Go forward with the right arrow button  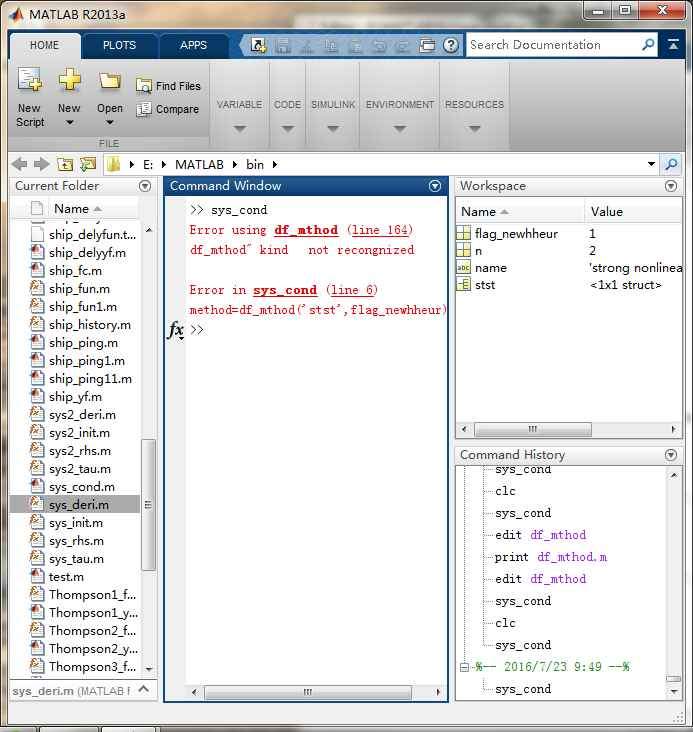tap(42, 164)
